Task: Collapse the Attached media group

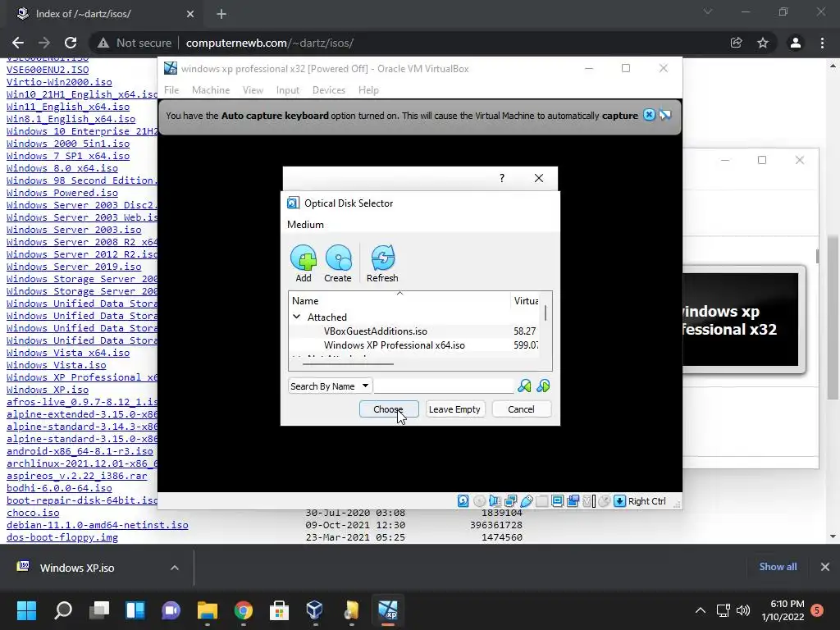Action: click(x=296, y=317)
